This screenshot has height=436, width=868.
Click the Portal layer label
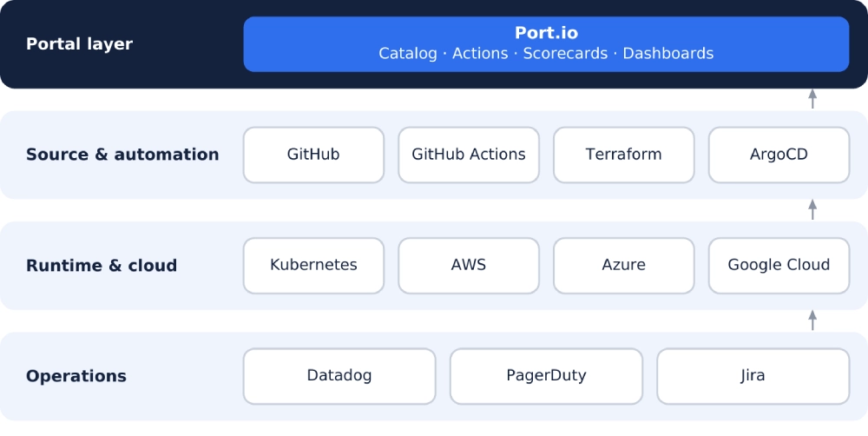pyautogui.click(x=79, y=44)
